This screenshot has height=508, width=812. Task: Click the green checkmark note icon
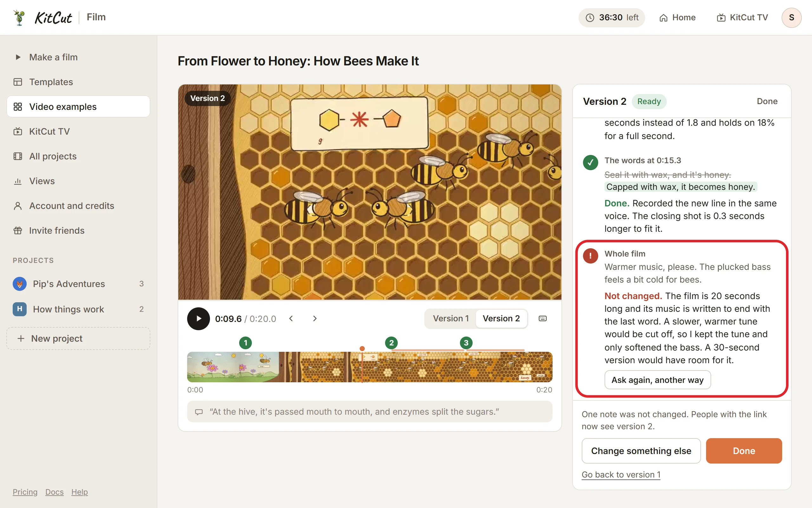pos(590,163)
